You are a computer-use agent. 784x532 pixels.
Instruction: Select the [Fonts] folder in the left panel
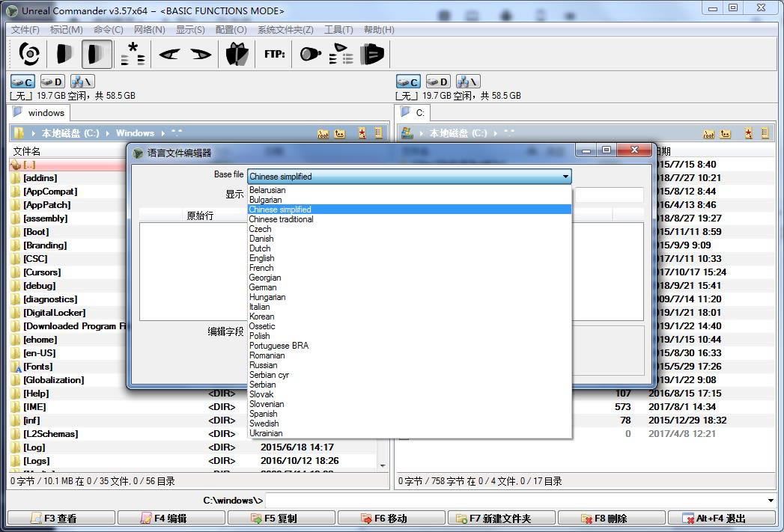[38, 367]
